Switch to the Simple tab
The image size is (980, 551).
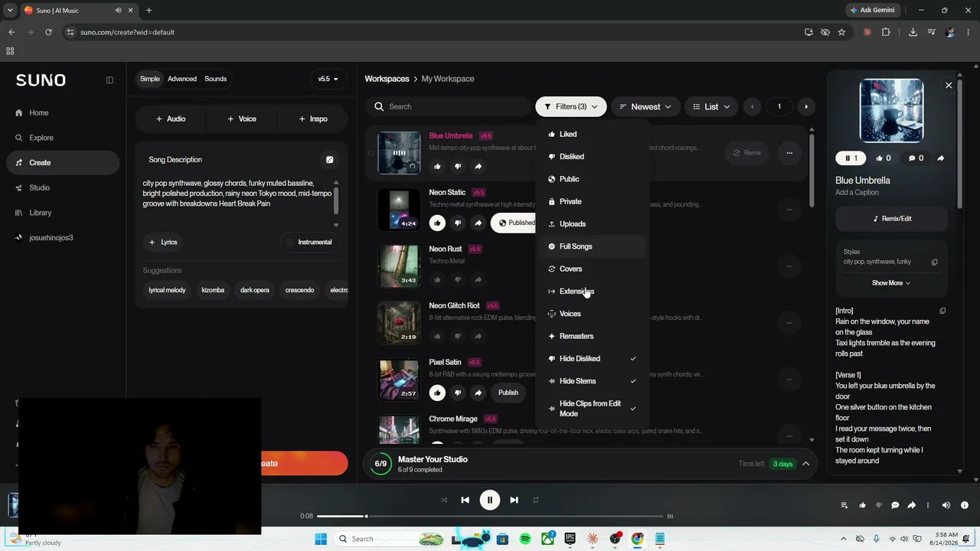(150, 79)
